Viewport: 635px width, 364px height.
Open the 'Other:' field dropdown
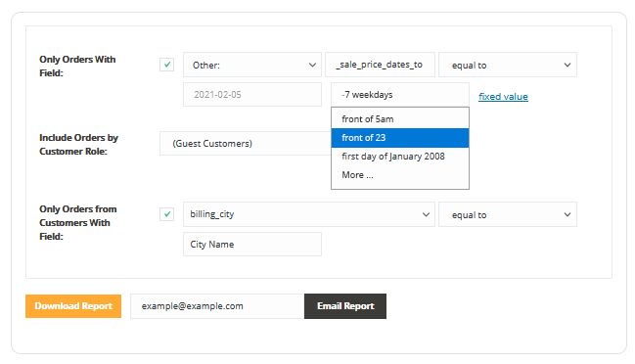(x=252, y=65)
